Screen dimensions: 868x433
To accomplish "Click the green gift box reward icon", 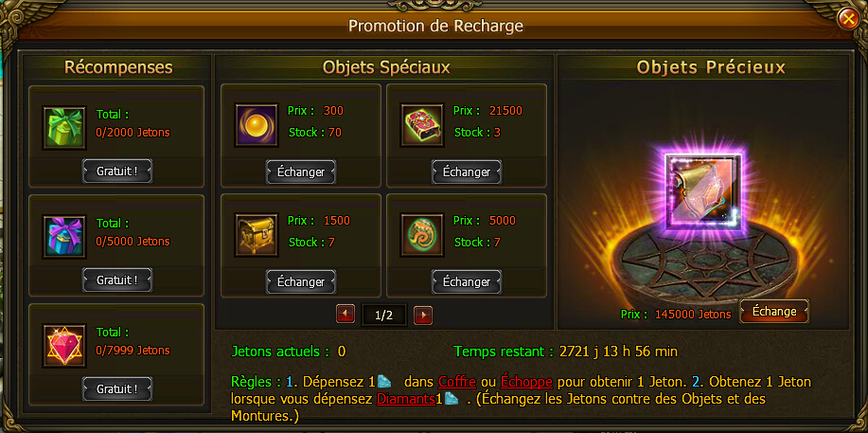I will point(64,128).
